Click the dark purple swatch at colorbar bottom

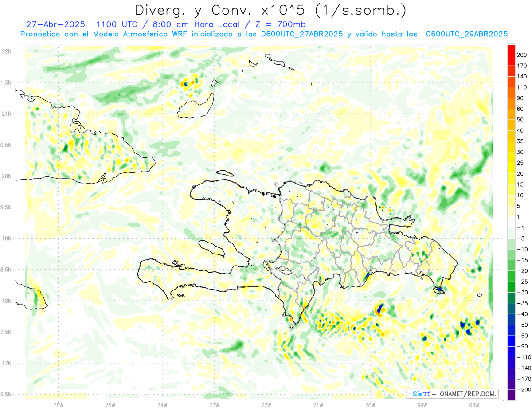pyautogui.click(x=511, y=395)
